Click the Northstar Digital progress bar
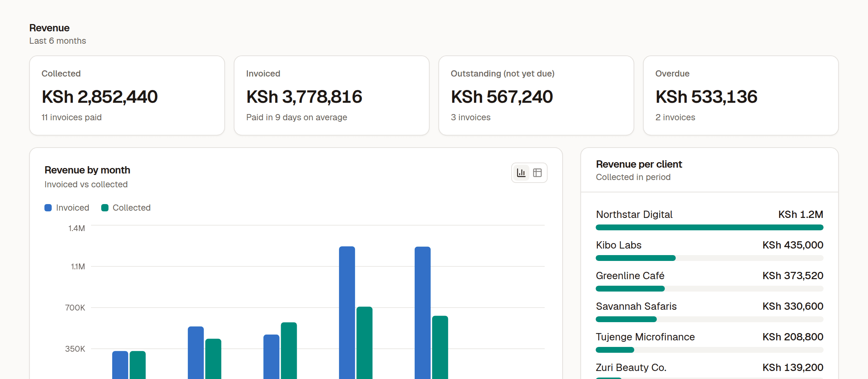 [710, 227]
